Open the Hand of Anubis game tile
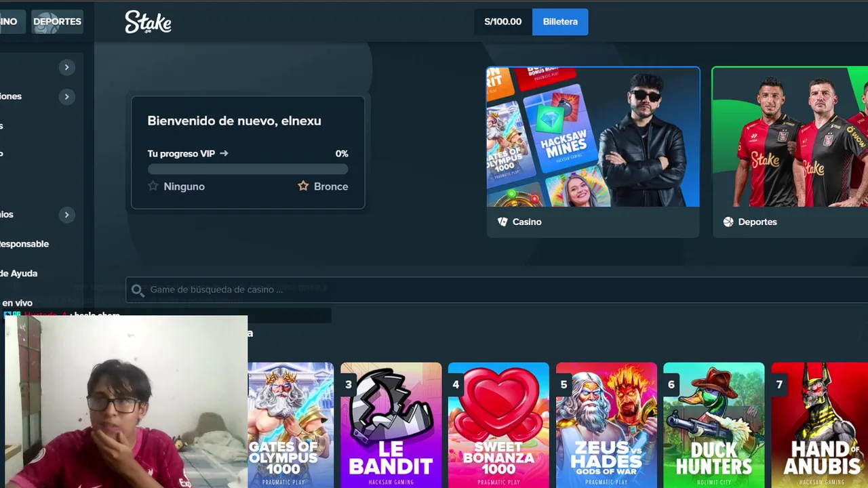The image size is (868, 488). coord(820,425)
